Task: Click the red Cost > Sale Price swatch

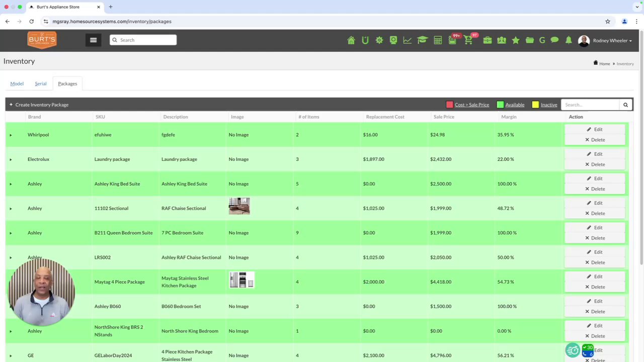Action: point(449,105)
